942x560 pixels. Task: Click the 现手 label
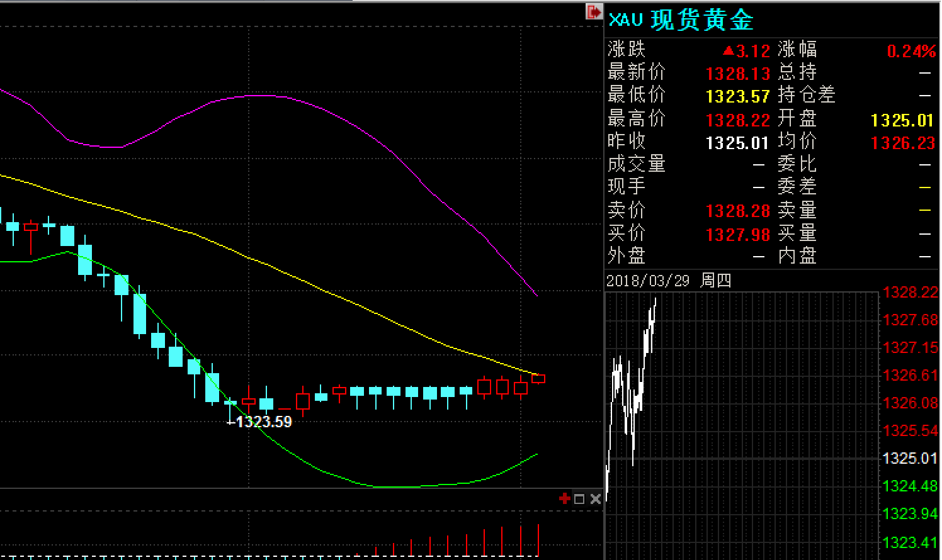coord(627,187)
